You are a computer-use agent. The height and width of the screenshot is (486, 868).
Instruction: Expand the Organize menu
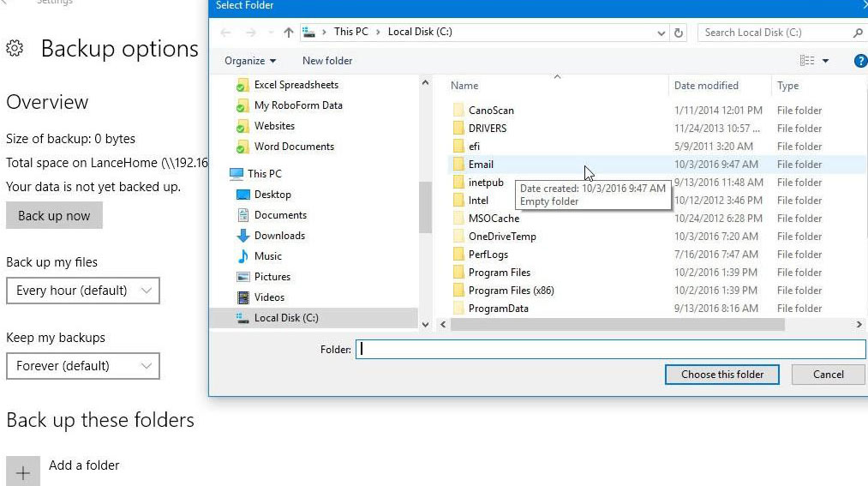(250, 61)
